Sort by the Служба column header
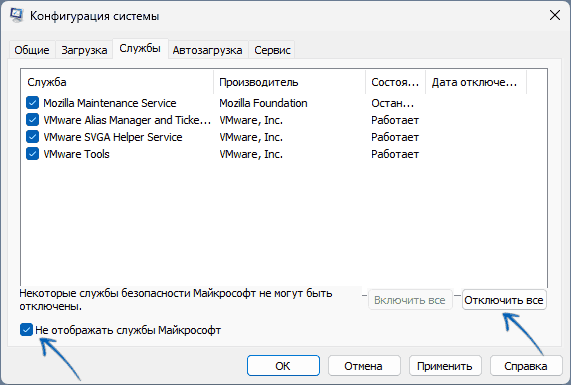The height and width of the screenshot is (385, 571). coord(117,82)
